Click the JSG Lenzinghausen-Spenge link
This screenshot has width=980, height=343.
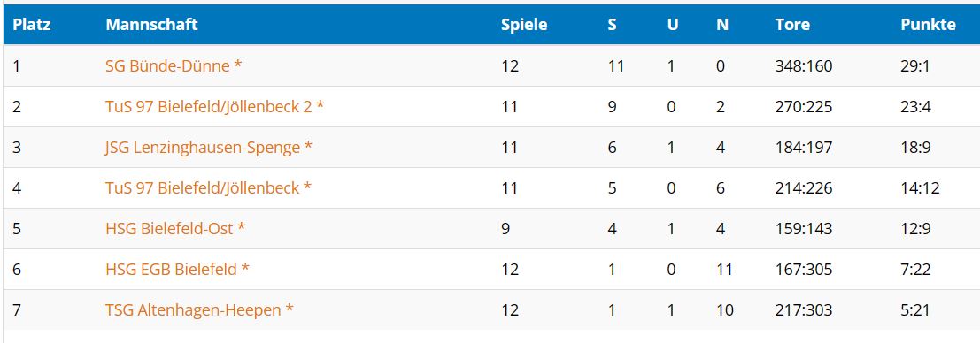pyautogui.click(x=209, y=147)
